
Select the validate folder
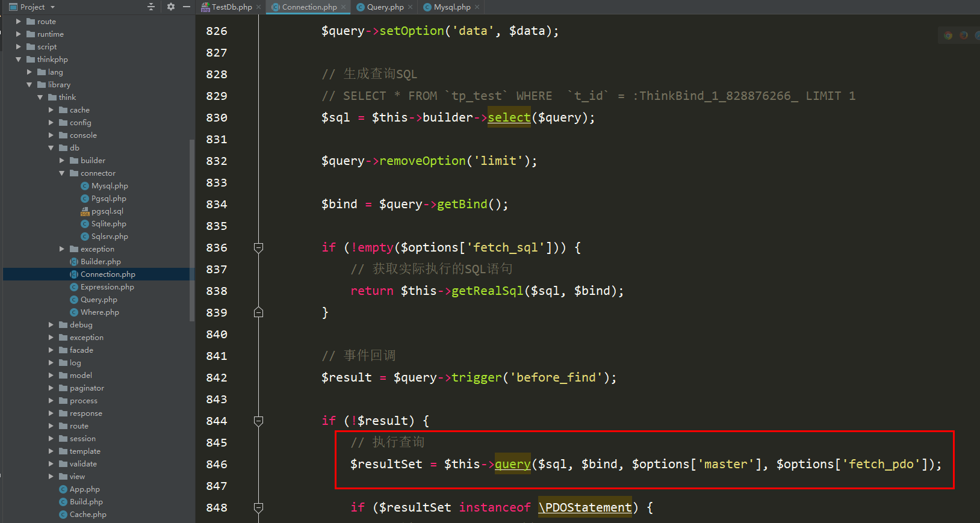click(83, 464)
